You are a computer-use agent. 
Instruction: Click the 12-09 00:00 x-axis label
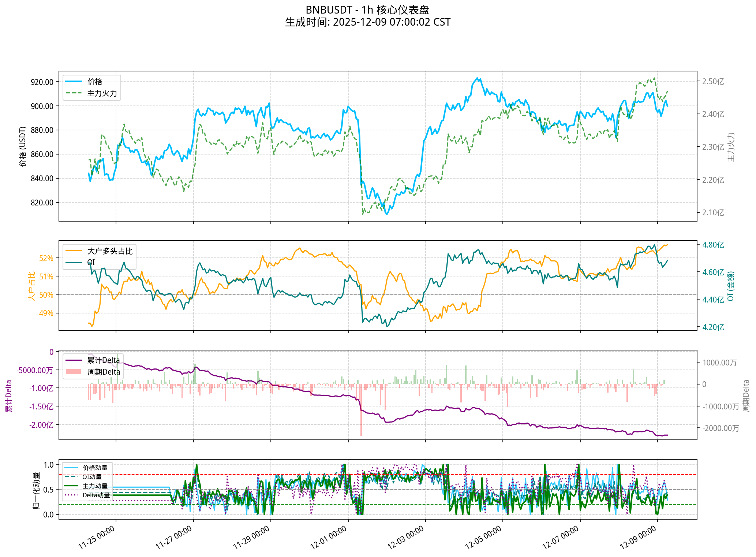click(x=638, y=537)
